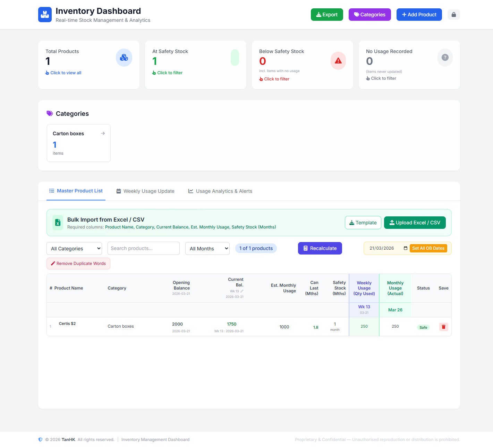
Task: Click the blue cube icon on Total Products card
Action: 124,58
